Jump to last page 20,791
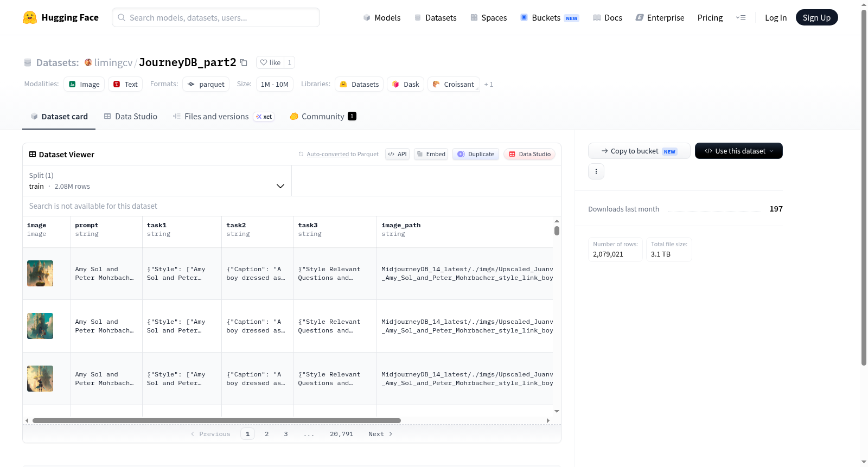The width and height of the screenshot is (868, 467). click(x=341, y=434)
